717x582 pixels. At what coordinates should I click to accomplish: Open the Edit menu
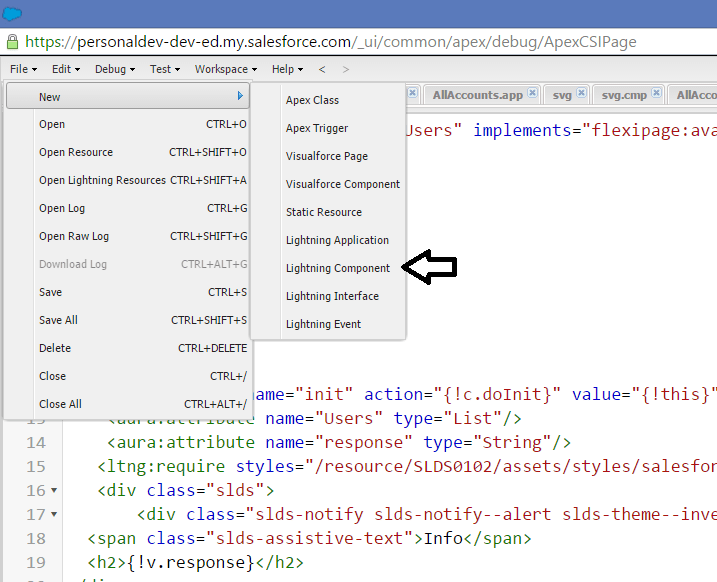point(66,69)
